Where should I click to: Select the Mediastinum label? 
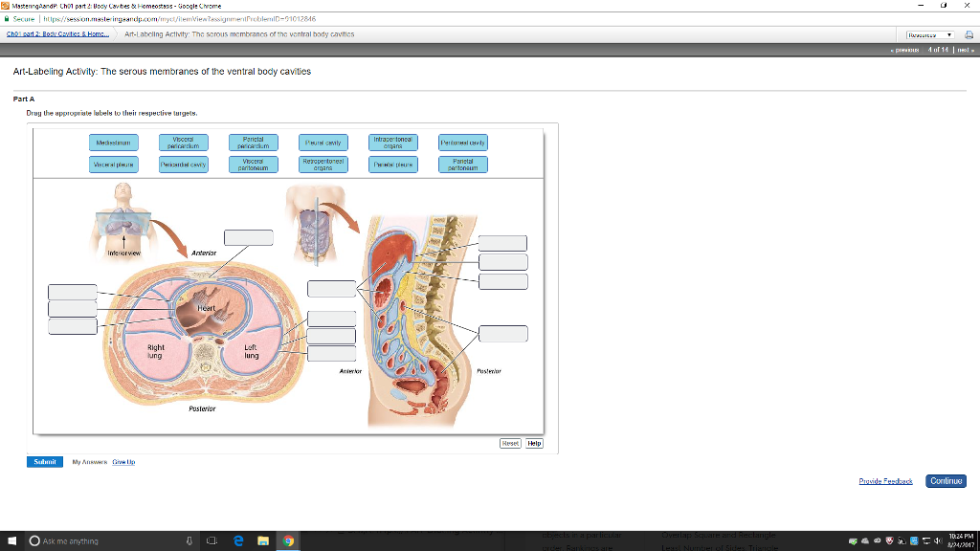tap(113, 143)
